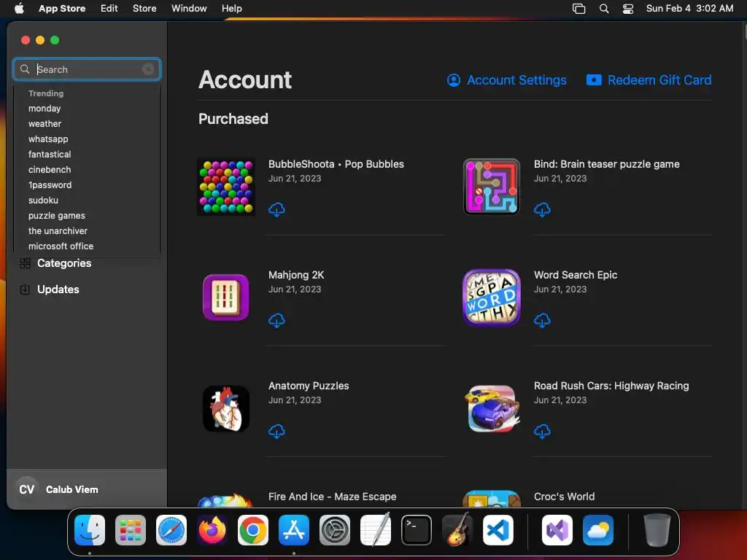The height and width of the screenshot is (560, 747).
Task: Open the Edit menu
Action: (109, 9)
